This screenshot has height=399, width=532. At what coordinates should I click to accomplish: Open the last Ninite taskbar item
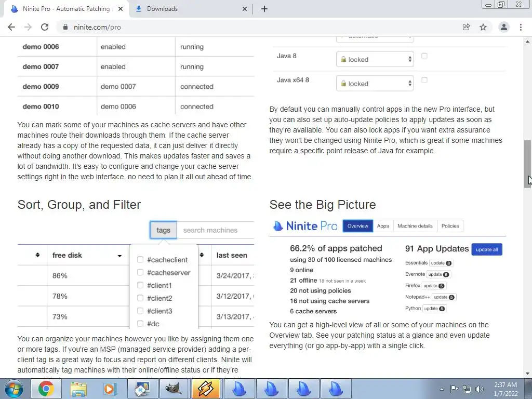(x=336, y=389)
